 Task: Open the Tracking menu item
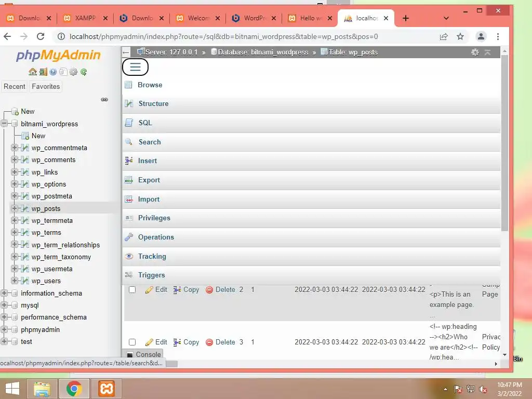(x=311, y=256)
